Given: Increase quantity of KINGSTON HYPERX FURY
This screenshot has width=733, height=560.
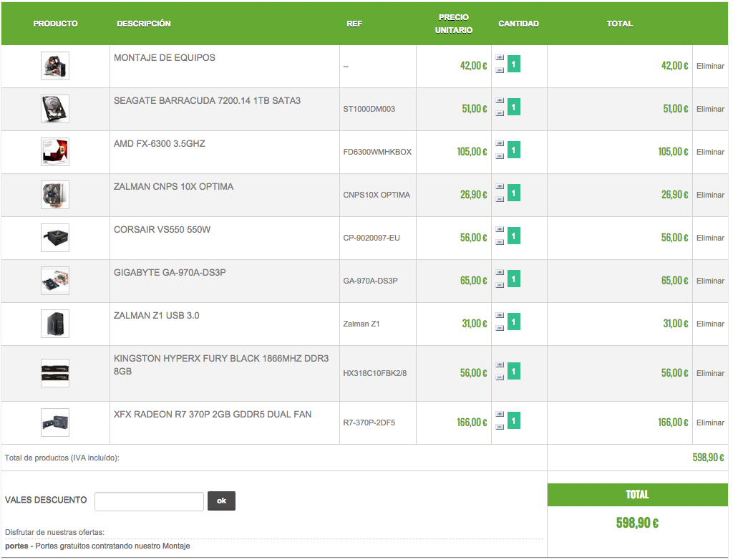Looking at the screenshot, I should [x=500, y=365].
